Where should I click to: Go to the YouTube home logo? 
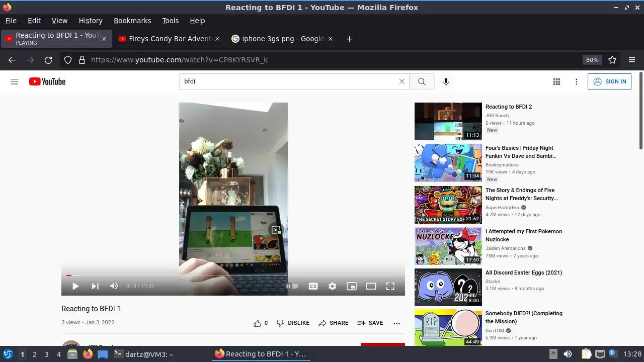pos(47,81)
